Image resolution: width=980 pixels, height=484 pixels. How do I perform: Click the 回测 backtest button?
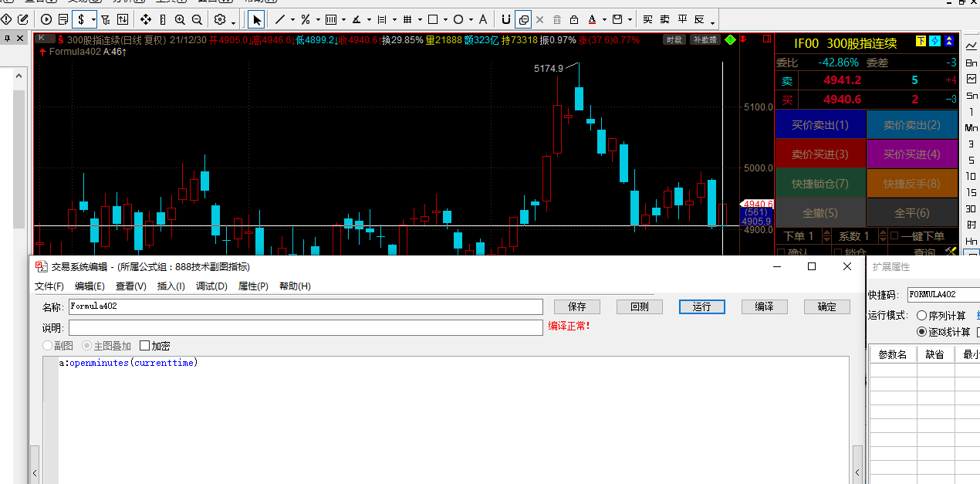[x=640, y=306]
